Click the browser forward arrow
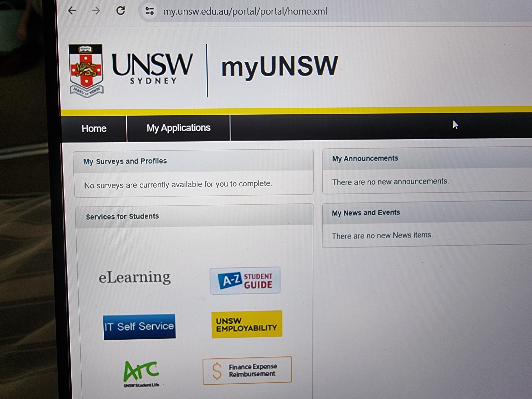Viewport: 532px width, 399px height. point(96,11)
